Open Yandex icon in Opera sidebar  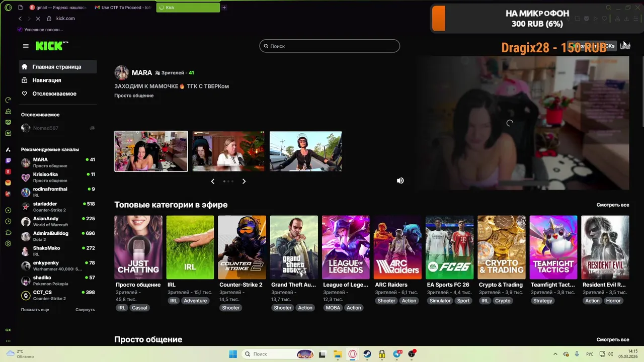click(8, 172)
